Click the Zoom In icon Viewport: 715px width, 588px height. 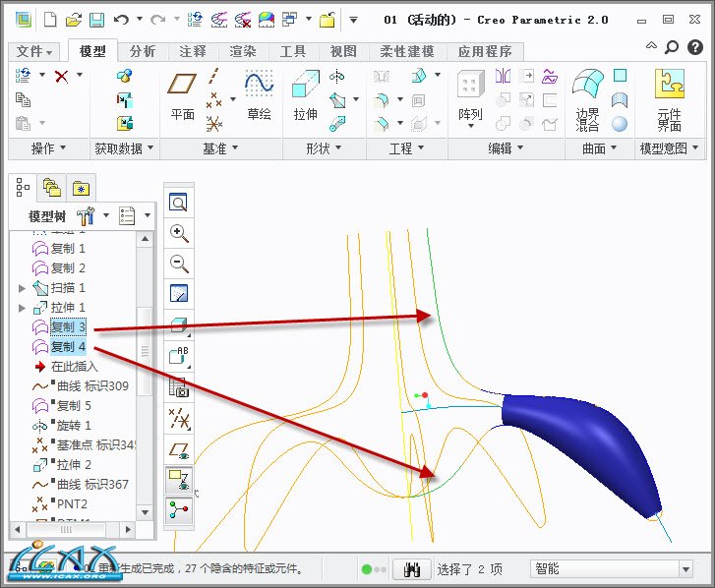point(179,233)
